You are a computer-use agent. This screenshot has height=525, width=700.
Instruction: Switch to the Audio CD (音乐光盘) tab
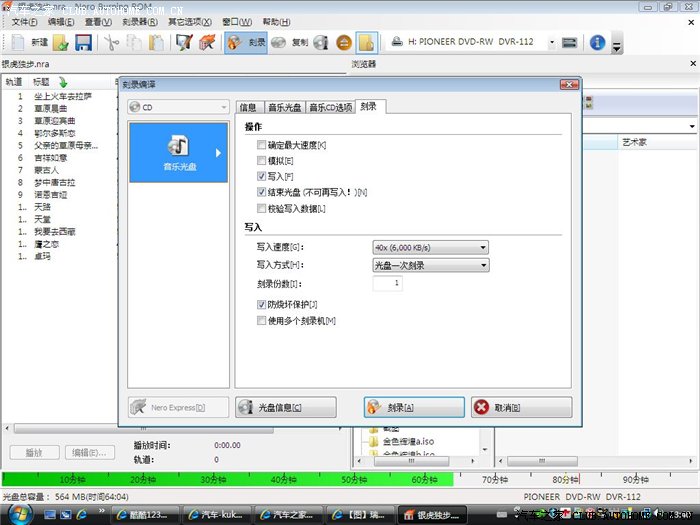pyautogui.click(x=285, y=107)
